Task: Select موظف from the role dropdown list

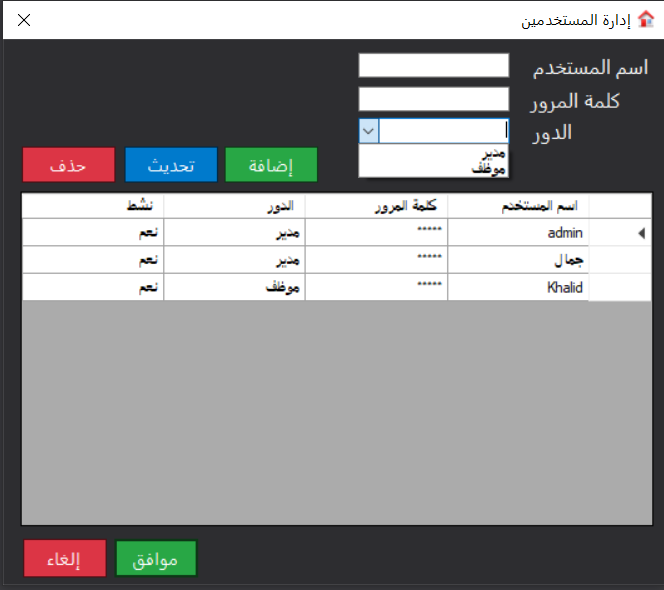Action: 434,169
